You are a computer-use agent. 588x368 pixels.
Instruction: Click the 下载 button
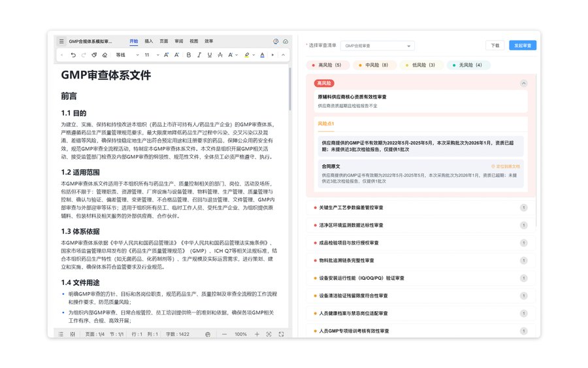click(x=495, y=45)
